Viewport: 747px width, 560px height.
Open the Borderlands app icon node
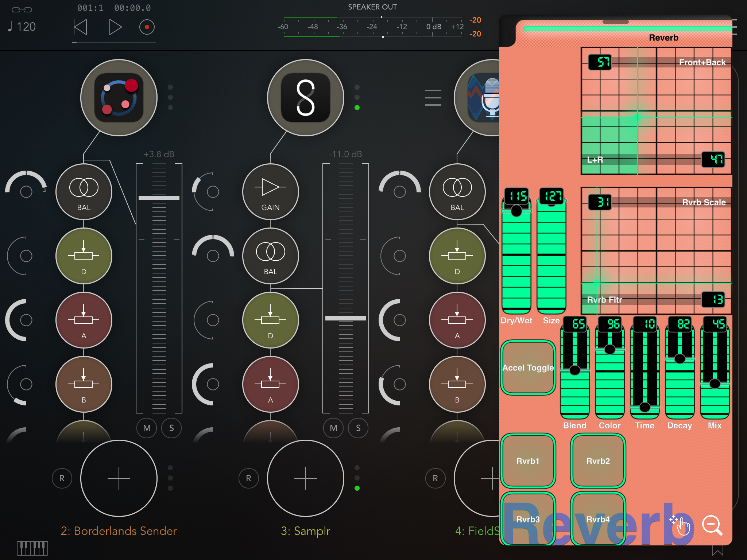119,98
